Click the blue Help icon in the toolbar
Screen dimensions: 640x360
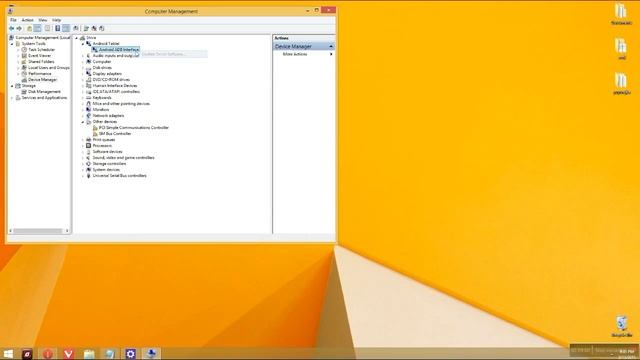point(58,28)
